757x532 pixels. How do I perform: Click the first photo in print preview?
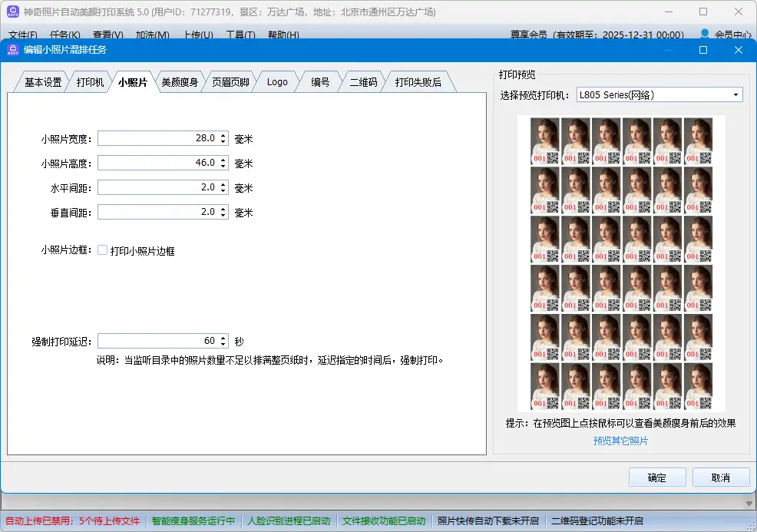pos(544,140)
